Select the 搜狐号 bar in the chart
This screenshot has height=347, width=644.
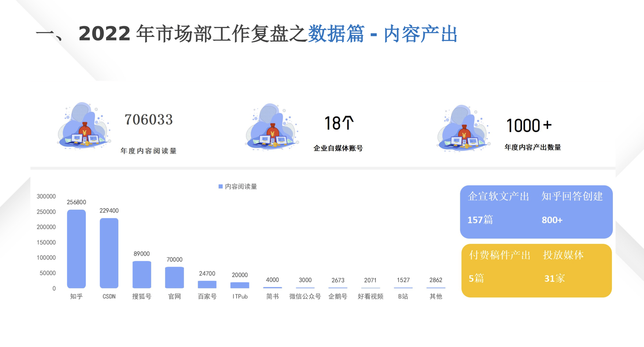point(142,274)
